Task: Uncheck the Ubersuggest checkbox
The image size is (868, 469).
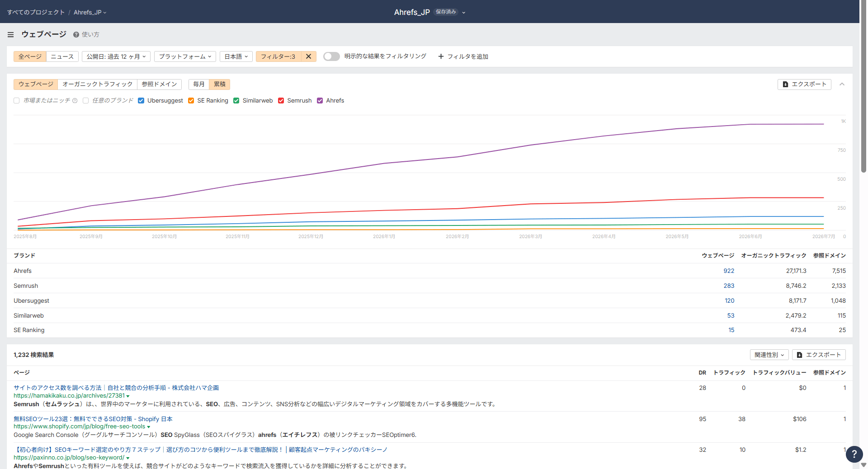Action: [141, 101]
